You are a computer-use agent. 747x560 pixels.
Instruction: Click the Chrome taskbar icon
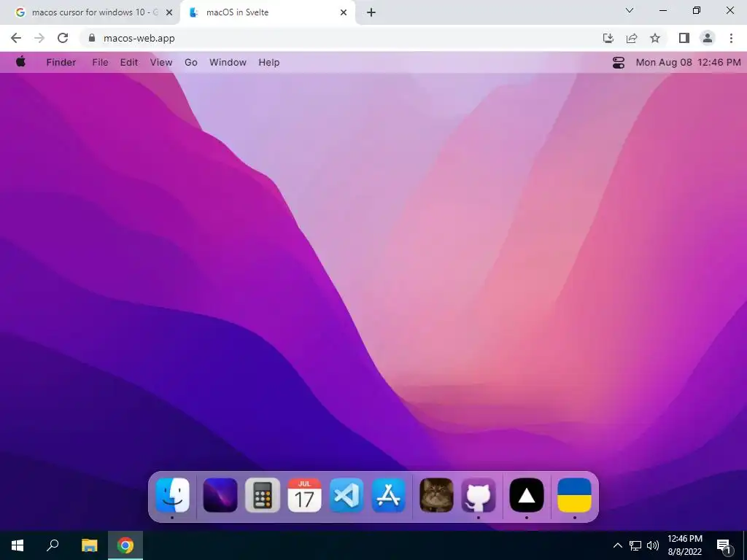tap(125, 545)
